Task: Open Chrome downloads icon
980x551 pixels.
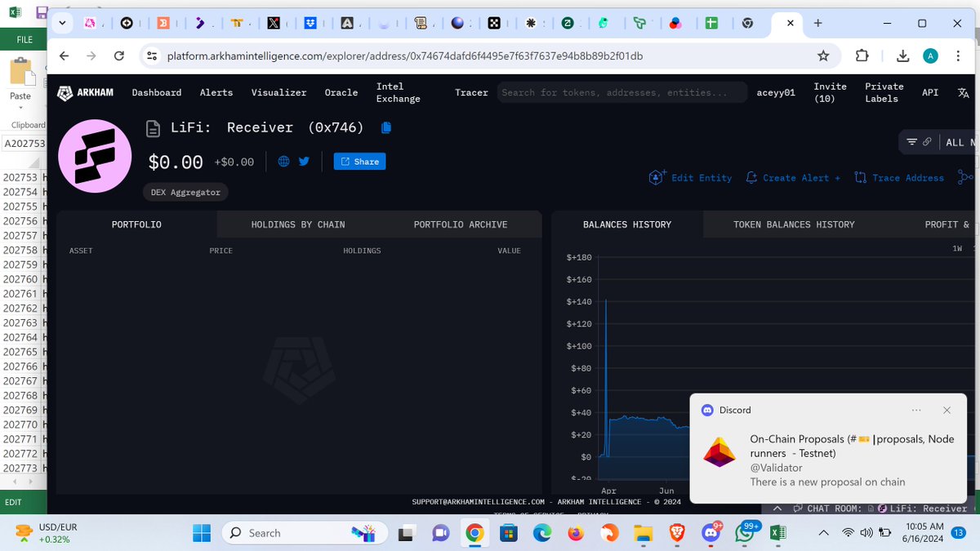Action: click(x=903, y=56)
